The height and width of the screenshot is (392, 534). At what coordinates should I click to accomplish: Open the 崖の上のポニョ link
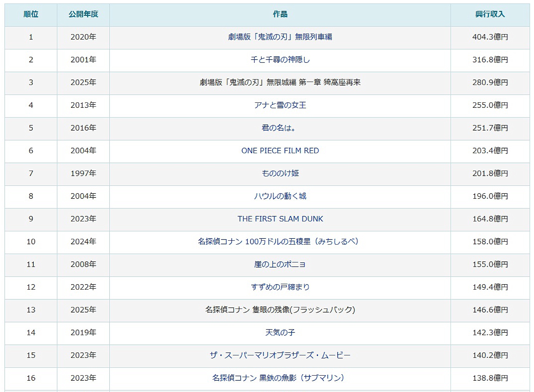[x=280, y=265]
